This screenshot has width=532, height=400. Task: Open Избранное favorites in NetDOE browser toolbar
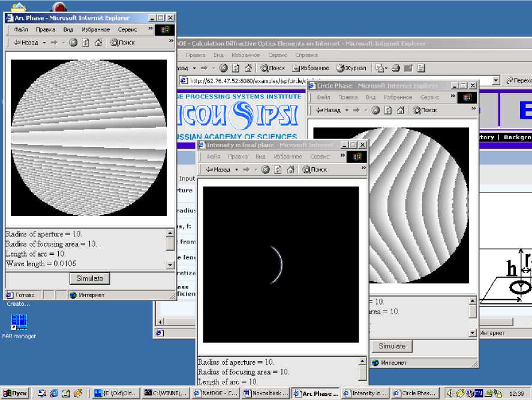311,68
